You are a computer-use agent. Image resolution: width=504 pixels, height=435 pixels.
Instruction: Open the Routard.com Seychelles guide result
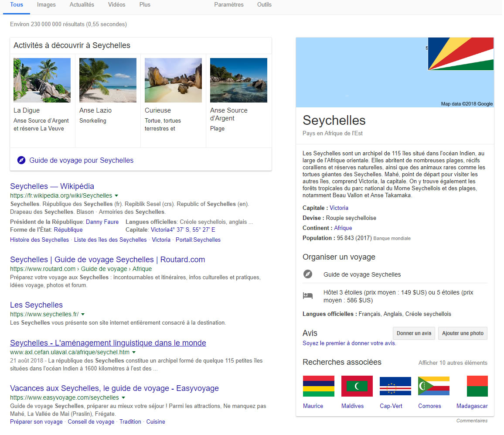click(107, 260)
